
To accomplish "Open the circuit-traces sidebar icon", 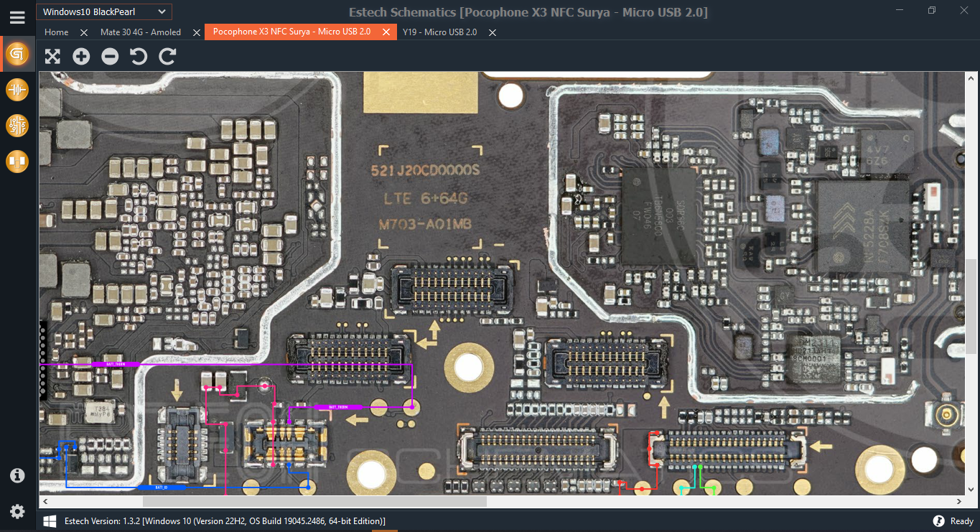I will (17, 126).
